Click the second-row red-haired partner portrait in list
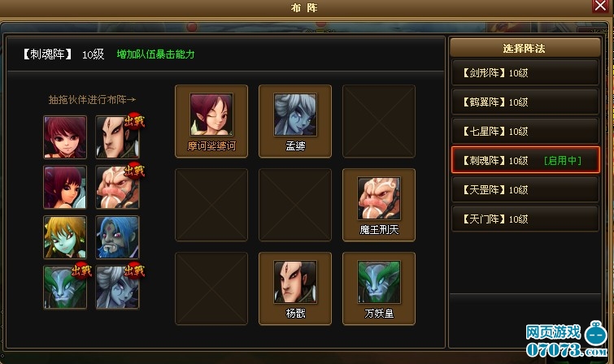 coord(65,187)
